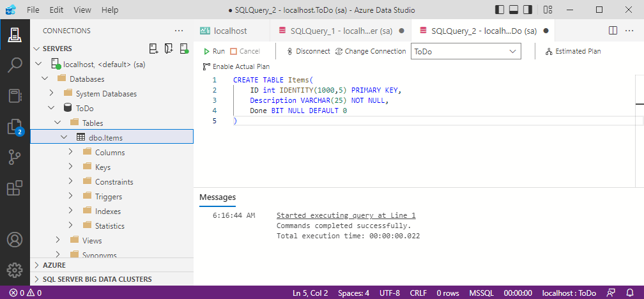Open the Search view in activity bar
Image resolution: width=644 pixels, height=299 pixels.
point(15,65)
